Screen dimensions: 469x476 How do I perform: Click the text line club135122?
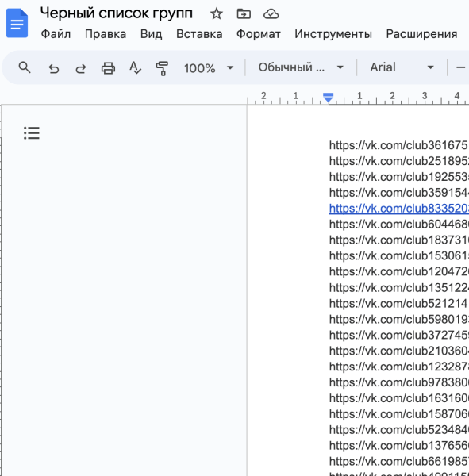(399, 288)
